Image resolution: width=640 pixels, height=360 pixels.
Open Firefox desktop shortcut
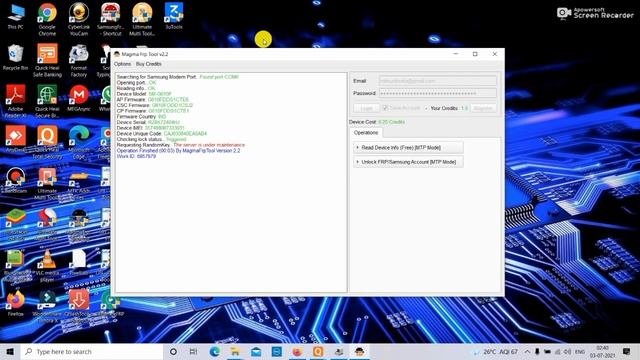click(x=16, y=304)
